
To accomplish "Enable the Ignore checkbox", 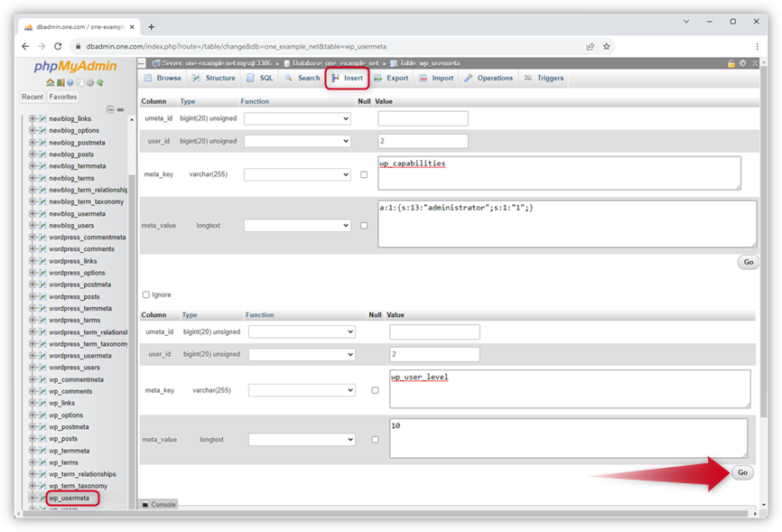I will click(x=146, y=294).
